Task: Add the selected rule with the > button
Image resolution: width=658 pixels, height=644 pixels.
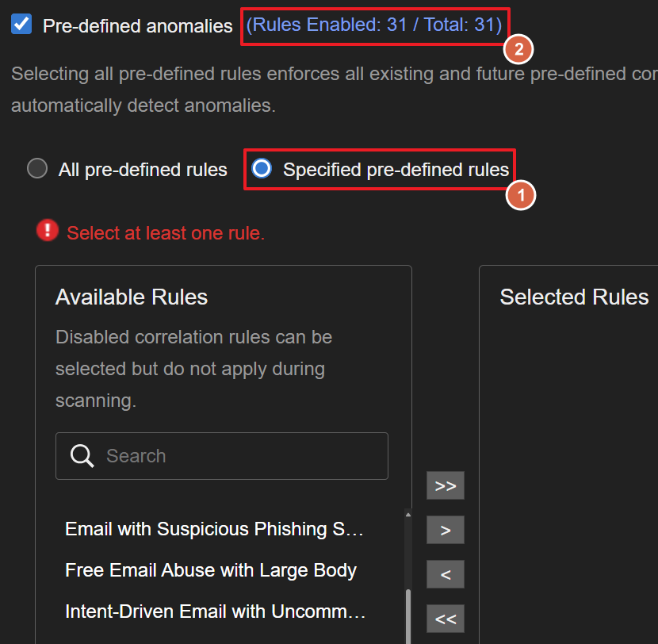Action: coord(445,530)
